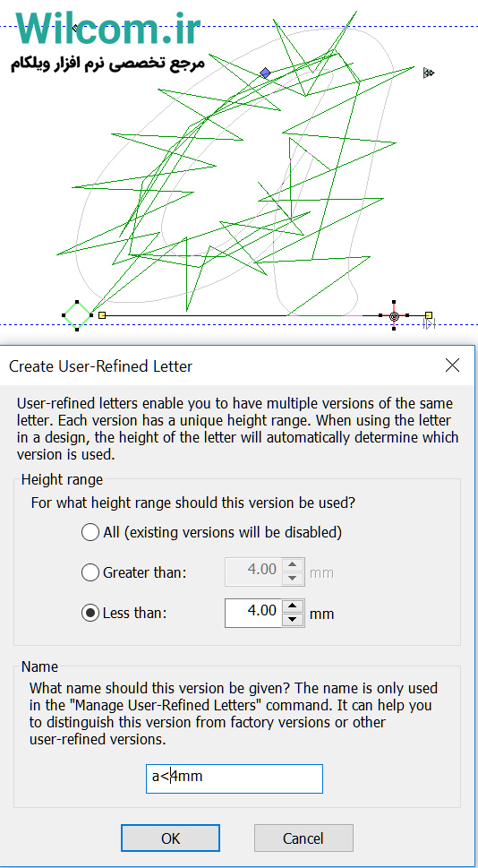Screen dimensions: 478x868
Task: Select the "Less than" radio button
Action: [90, 614]
